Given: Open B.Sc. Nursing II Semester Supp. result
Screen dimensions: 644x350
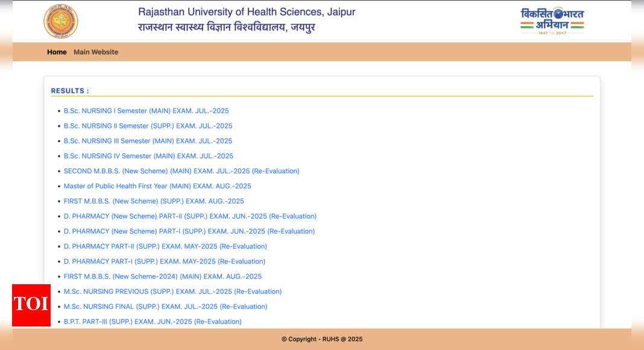Looking at the screenshot, I should (148, 126).
